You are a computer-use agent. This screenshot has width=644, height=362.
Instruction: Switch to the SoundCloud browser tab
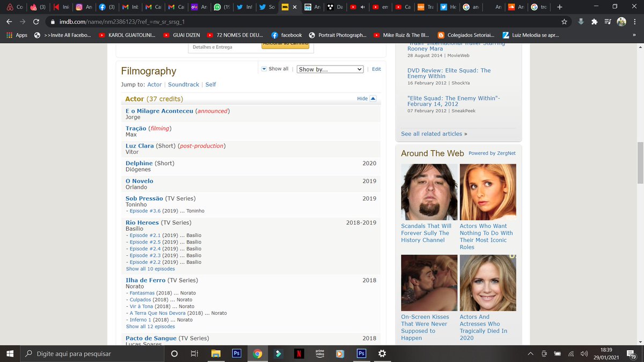(x=516, y=7)
